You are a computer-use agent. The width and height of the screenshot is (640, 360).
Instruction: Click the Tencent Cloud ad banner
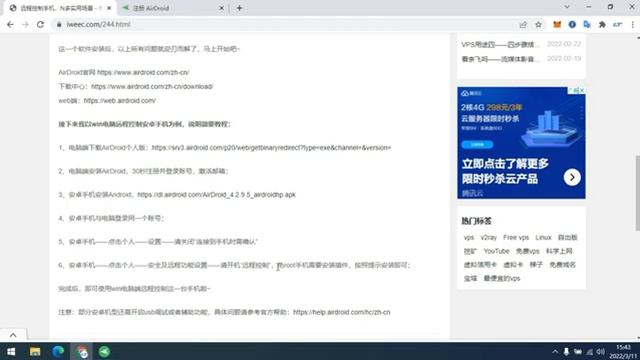(x=521, y=143)
